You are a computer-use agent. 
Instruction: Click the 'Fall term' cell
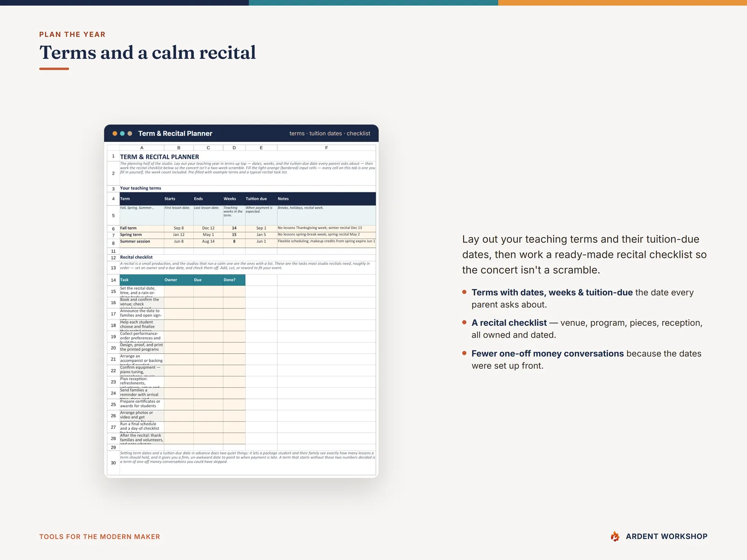pyautogui.click(x=142, y=228)
